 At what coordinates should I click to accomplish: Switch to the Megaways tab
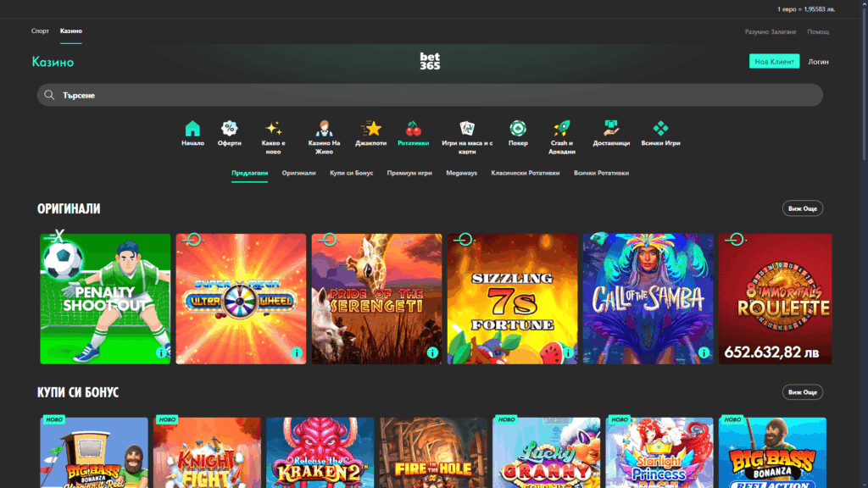(462, 172)
